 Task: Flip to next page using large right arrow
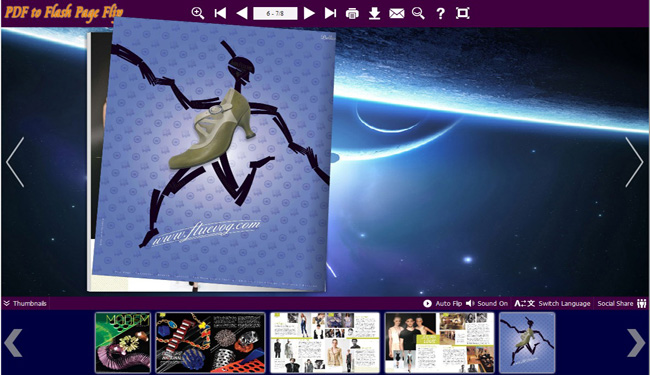pyautogui.click(x=634, y=162)
